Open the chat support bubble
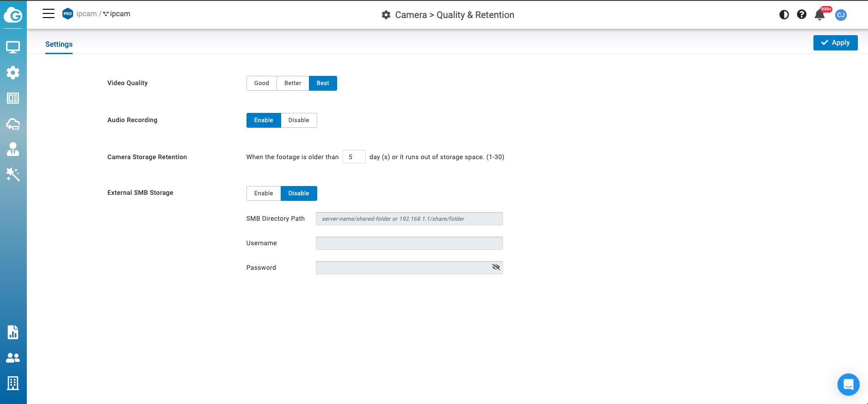 pos(848,384)
